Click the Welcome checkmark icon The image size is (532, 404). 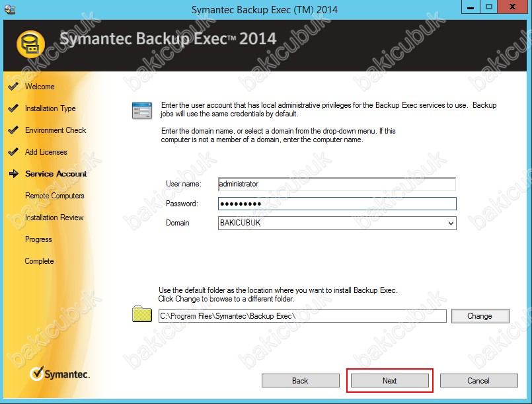pos(13,86)
